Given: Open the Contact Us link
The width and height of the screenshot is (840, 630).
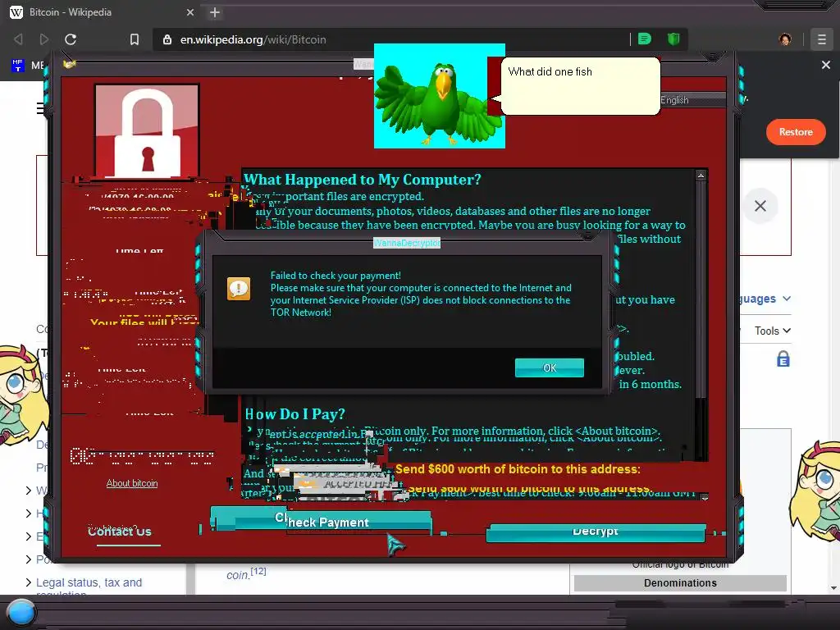Looking at the screenshot, I should coord(120,532).
